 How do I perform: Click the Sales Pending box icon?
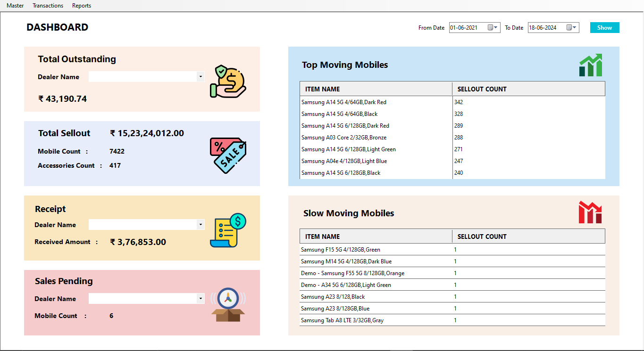(x=228, y=304)
